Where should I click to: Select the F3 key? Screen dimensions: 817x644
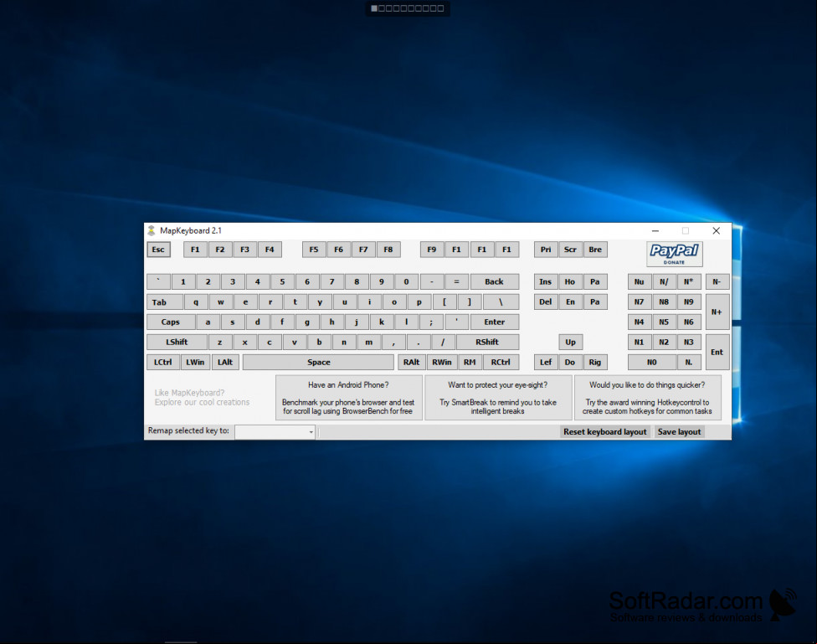coord(245,250)
